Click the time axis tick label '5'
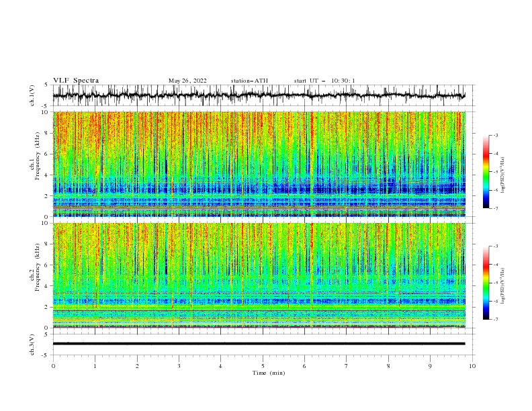Image resolution: width=532 pixels, height=411 pixels. (x=263, y=366)
